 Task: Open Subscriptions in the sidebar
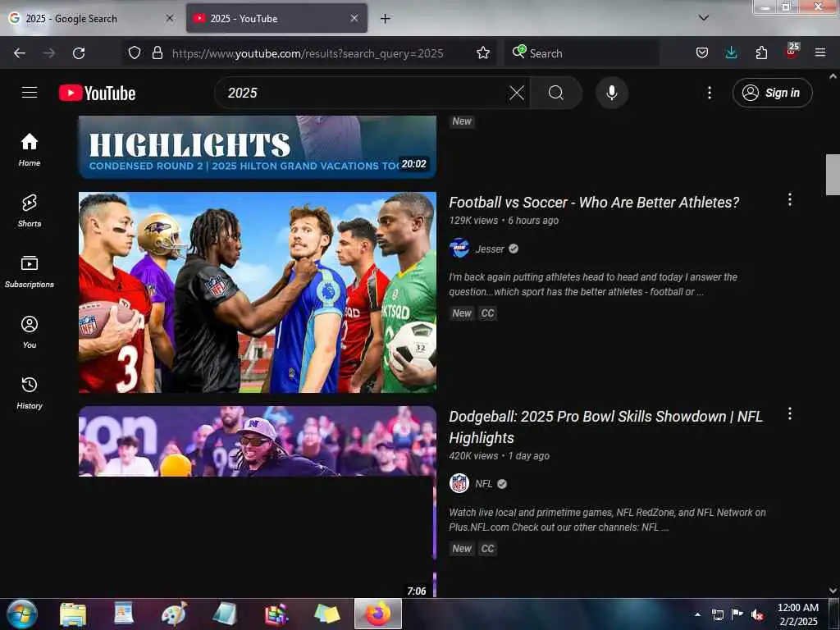point(30,272)
